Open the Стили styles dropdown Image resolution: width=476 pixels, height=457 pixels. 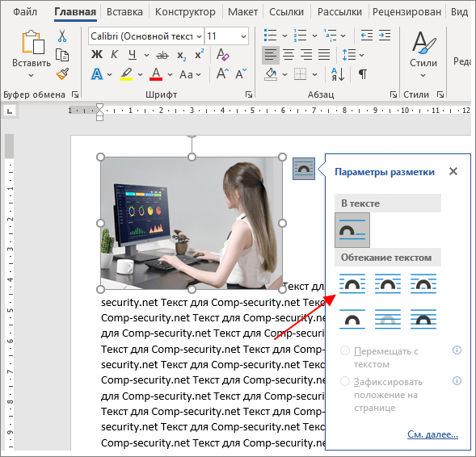click(x=423, y=55)
